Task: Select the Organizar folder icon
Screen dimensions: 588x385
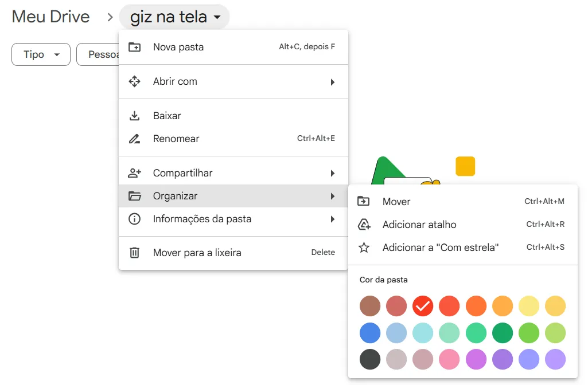Action: 134,195
